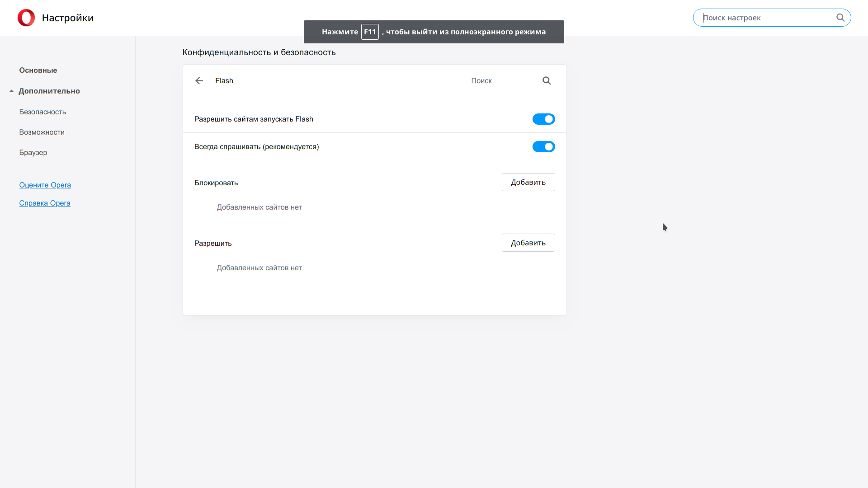Click "Добавленных сайтов нет" under Блокировать
This screenshot has width=868, height=488.
[x=259, y=207]
